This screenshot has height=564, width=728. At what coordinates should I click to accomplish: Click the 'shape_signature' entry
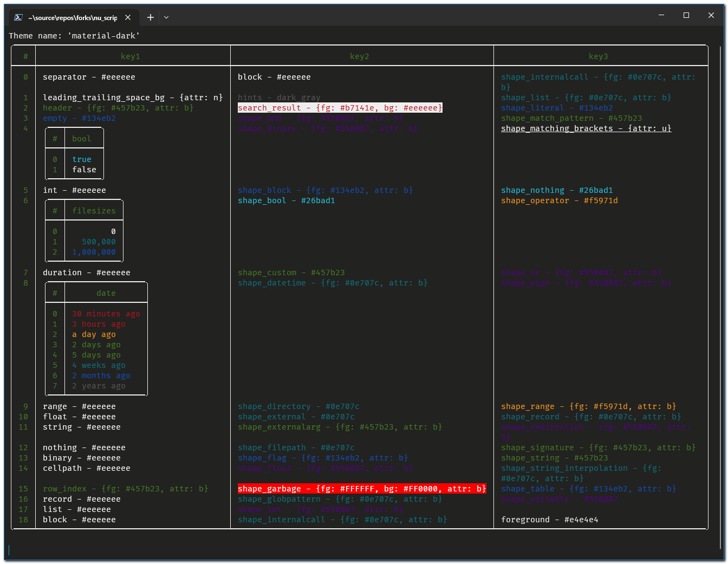[x=599, y=448]
